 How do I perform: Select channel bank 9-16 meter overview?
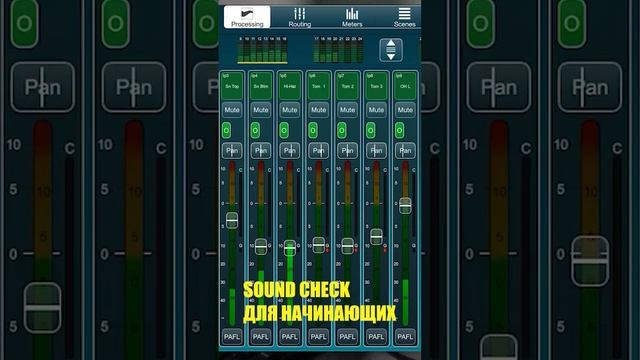click(262, 50)
